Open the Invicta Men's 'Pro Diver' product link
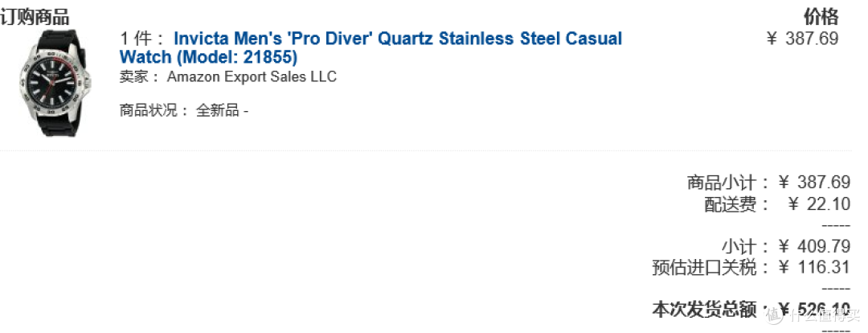This screenshot has width=868, height=333. click(371, 47)
